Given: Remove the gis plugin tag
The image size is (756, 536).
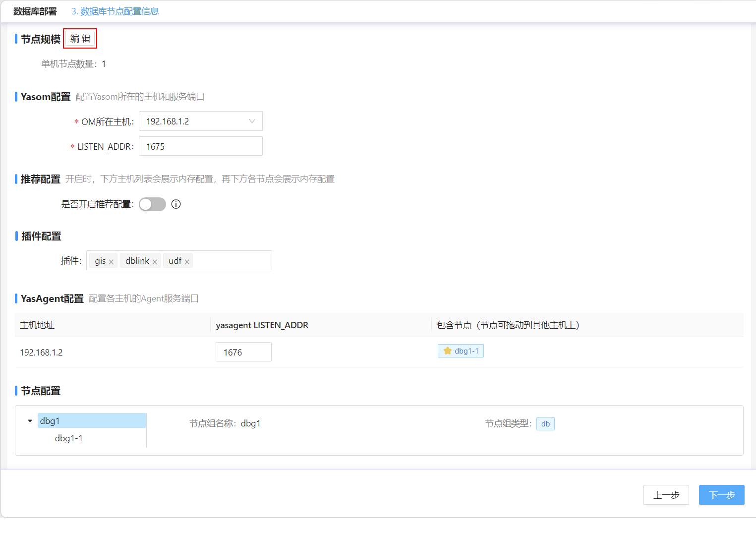Looking at the screenshot, I should (x=111, y=262).
